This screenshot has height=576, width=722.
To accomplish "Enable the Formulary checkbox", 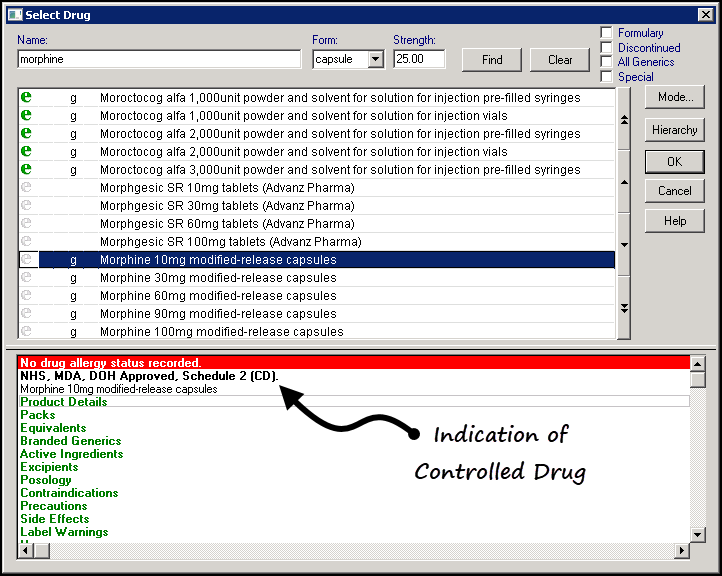I will click(x=607, y=33).
